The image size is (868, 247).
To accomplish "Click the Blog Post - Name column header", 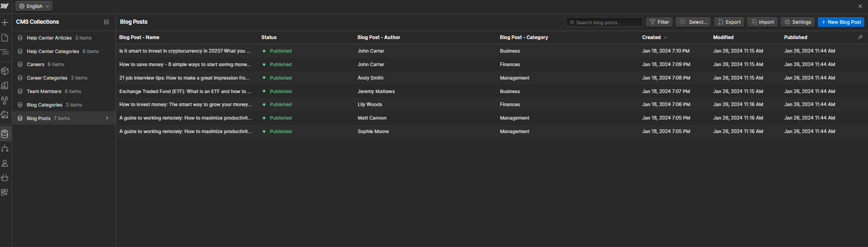I will [x=139, y=37].
